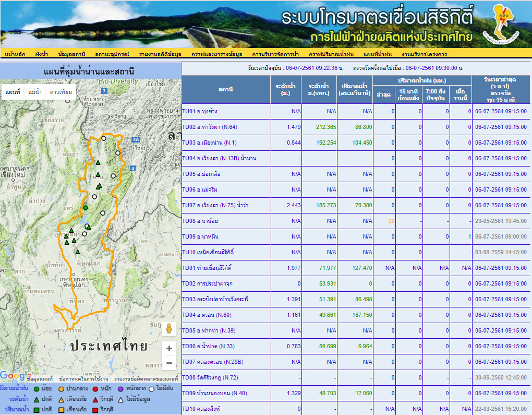Open the 'หน้าหลัก' home menu

[15, 54]
